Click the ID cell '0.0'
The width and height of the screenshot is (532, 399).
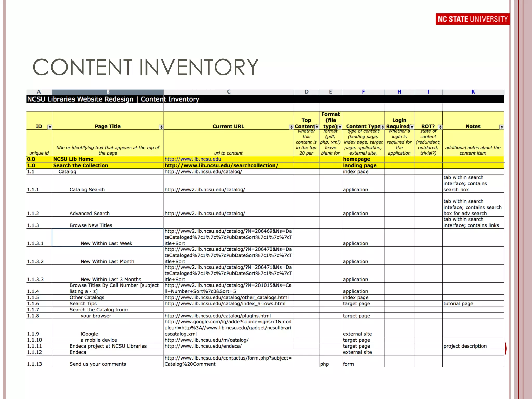39,159
